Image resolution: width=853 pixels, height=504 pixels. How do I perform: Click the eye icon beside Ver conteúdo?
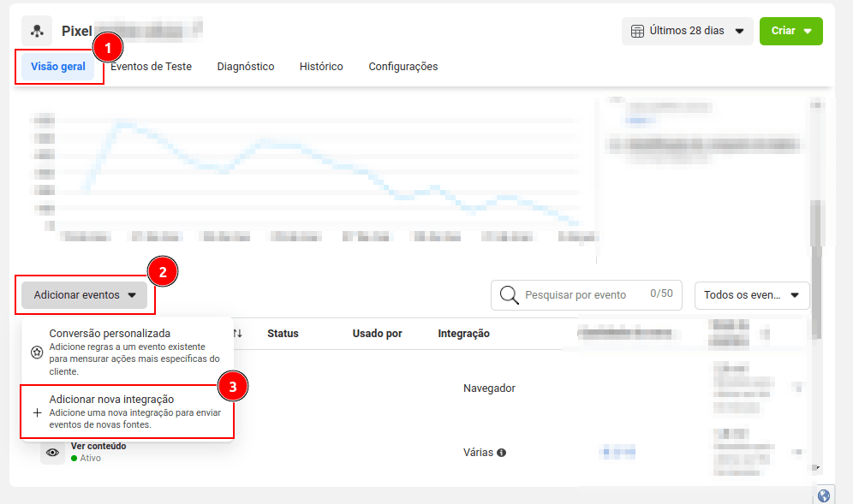(52, 452)
